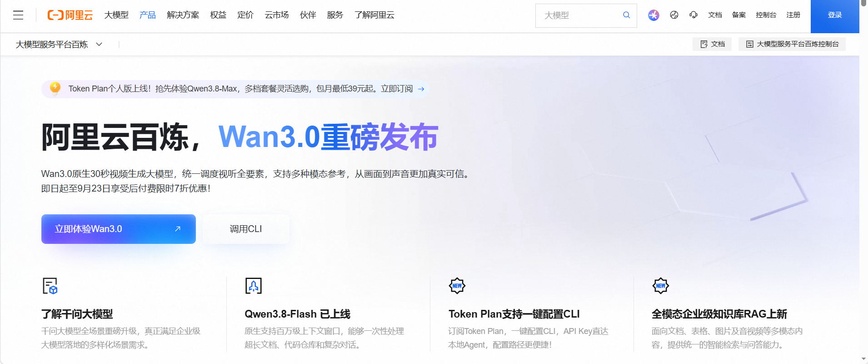Click the 立即订阅 link in the banner
The height and width of the screenshot is (364, 868).
[x=397, y=89]
